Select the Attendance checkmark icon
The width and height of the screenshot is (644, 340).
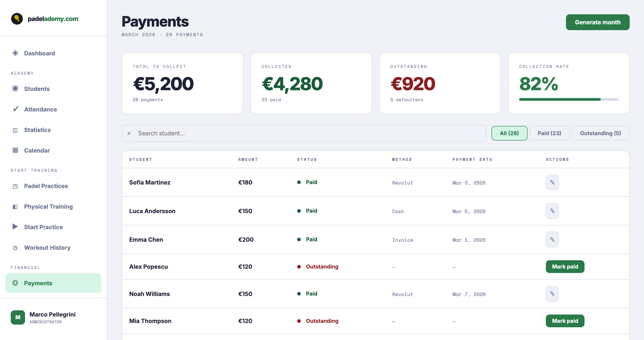[15, 109]
